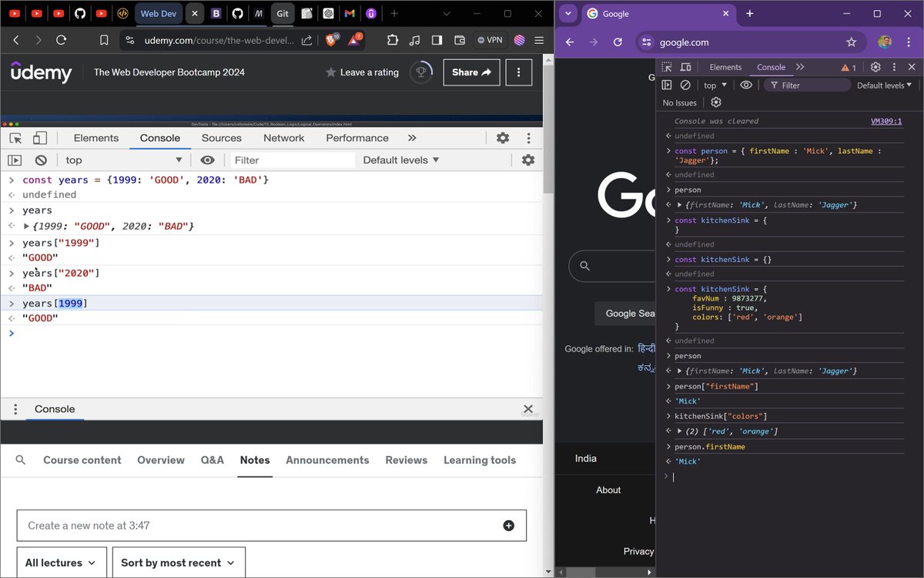Reload the Udemy page in Brave
The image size is (924, 578).
click(62, 40)
